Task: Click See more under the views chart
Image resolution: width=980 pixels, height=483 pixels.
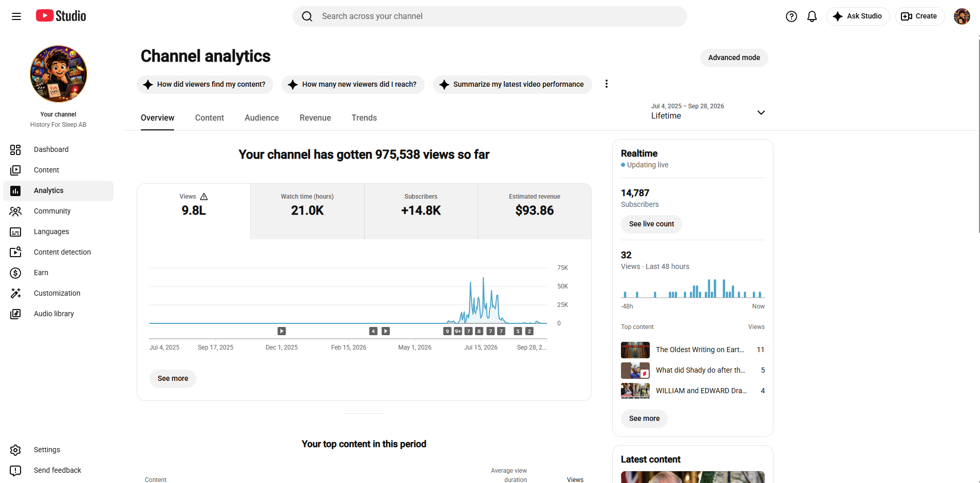Action: click(x=173, y=378)
